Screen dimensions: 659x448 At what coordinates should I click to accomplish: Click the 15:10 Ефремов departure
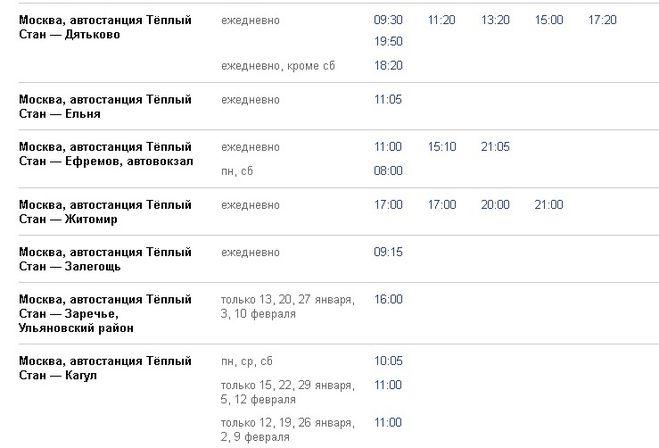coord(442,147)
